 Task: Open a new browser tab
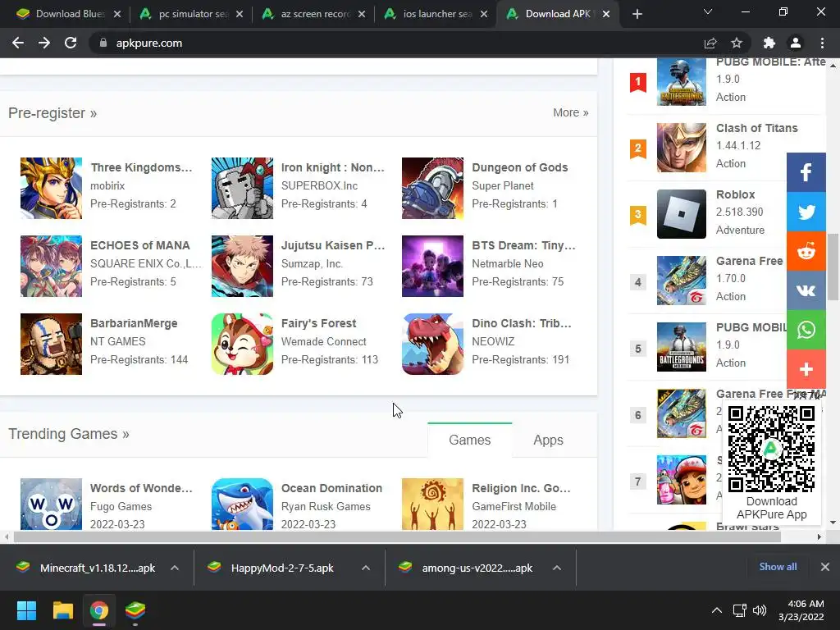637,15
